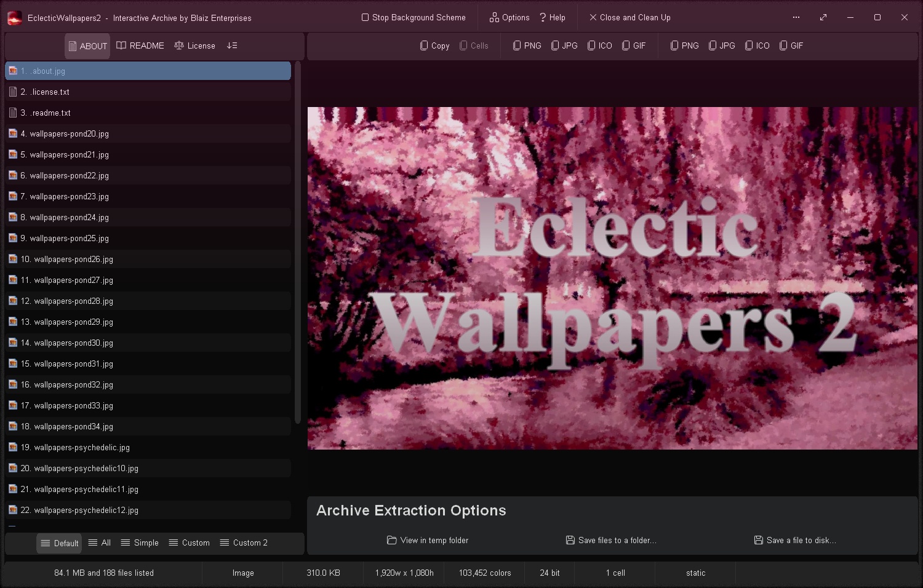Choose GIF in the second format group
This screenshot has height=588, width=923.
tap(791, 46)
